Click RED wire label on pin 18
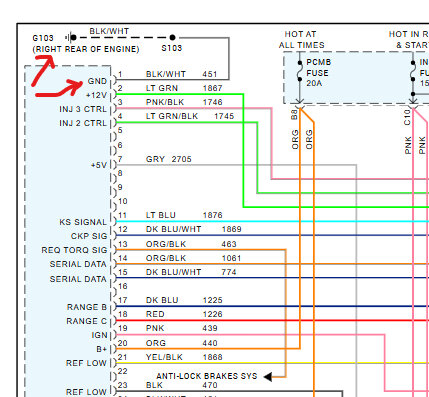Screen dimensions: 429x397 coord(155,314)
